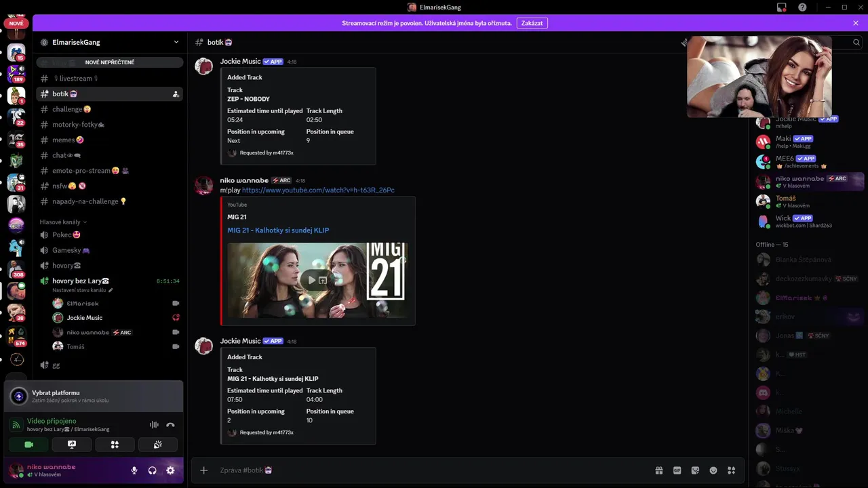The image size is (868, 488).
Task: Click invite icon on botík channel
Action: click(176, 94)
